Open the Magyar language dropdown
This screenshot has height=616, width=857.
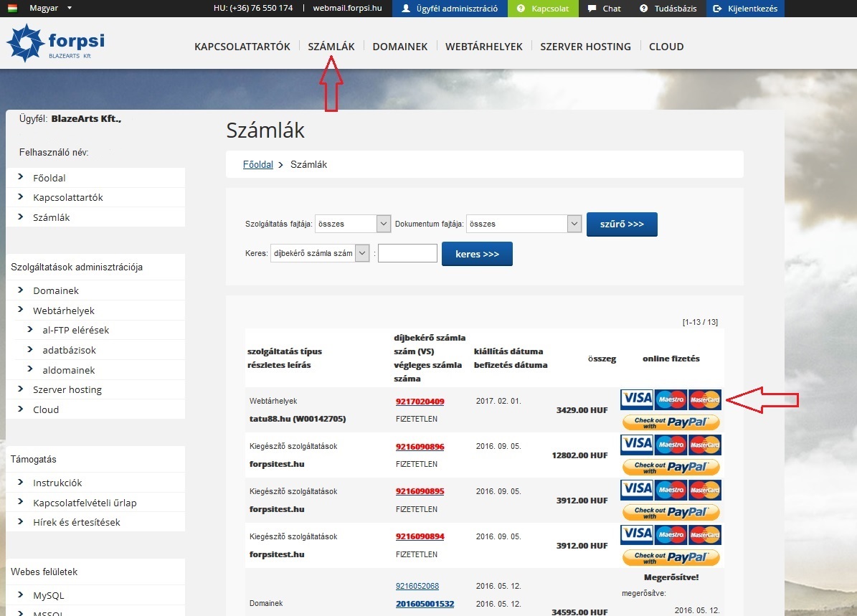[x=50, y=8]
